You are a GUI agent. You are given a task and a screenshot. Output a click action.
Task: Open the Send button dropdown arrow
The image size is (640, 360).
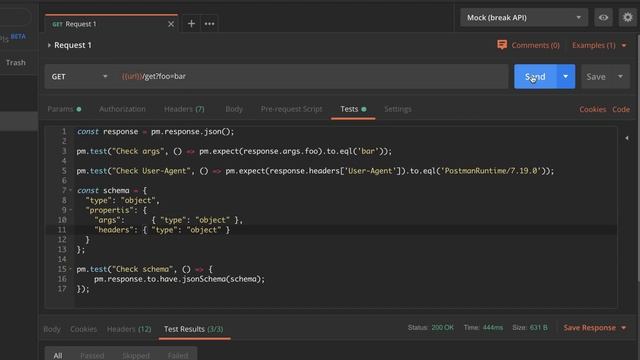pos(565,76)
